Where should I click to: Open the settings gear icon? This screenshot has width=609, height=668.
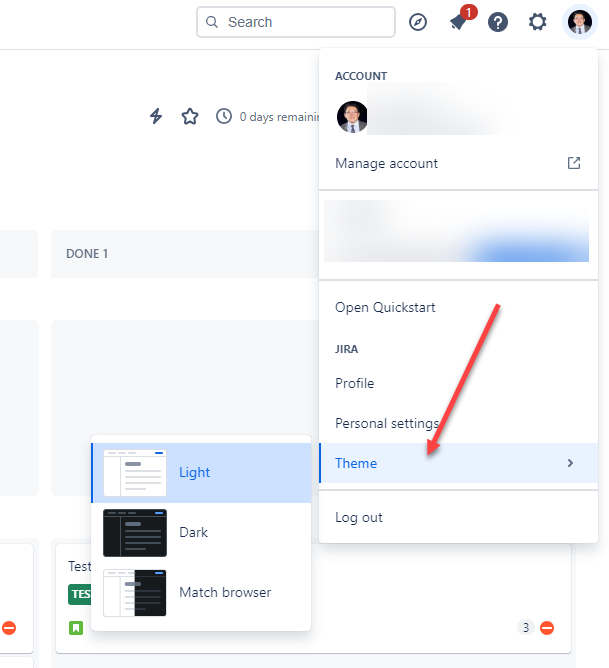pos(537,22)
